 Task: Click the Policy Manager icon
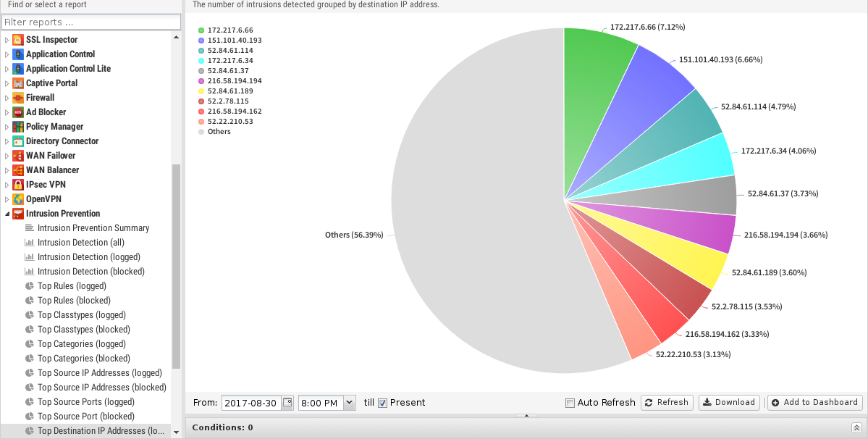point(17,127)
